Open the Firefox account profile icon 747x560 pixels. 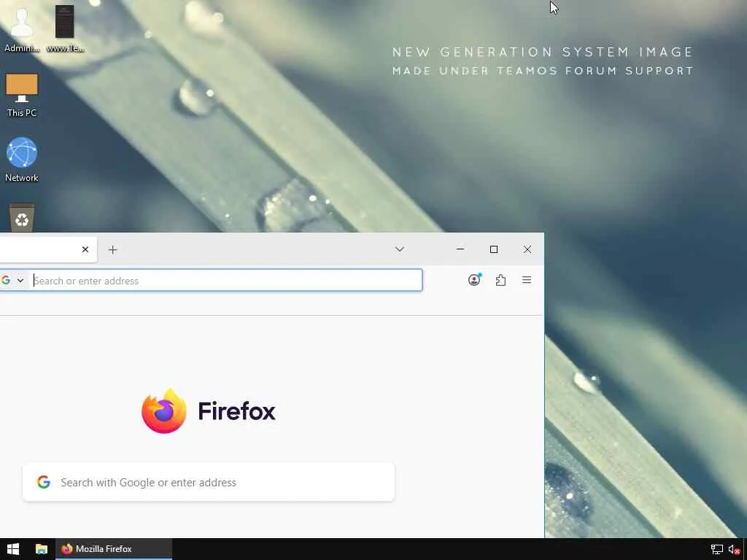point(474,280)
